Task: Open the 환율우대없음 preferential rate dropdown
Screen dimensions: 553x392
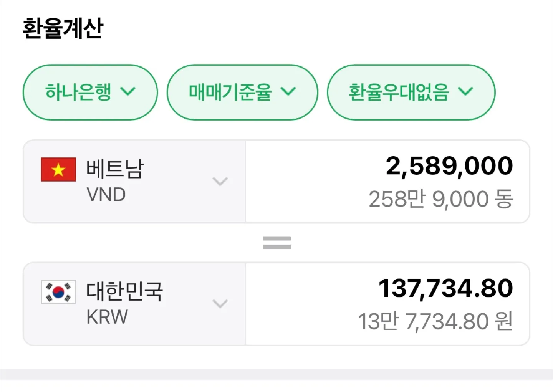Action: pyautogui.click(x=411, y=92)
